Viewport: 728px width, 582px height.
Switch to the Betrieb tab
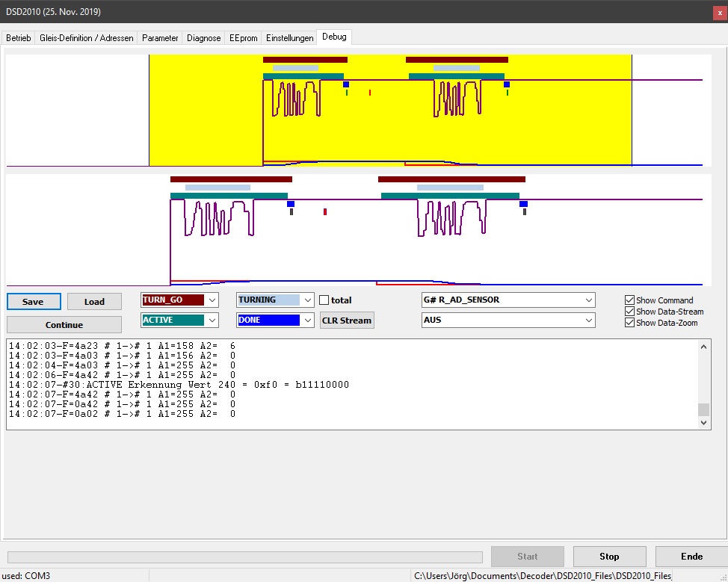point(19,37)
